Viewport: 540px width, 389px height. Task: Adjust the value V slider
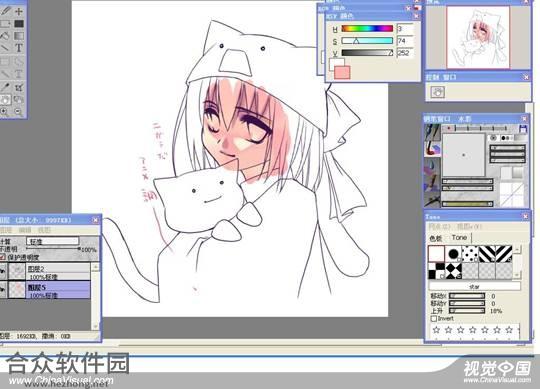[x=367, y=53]
